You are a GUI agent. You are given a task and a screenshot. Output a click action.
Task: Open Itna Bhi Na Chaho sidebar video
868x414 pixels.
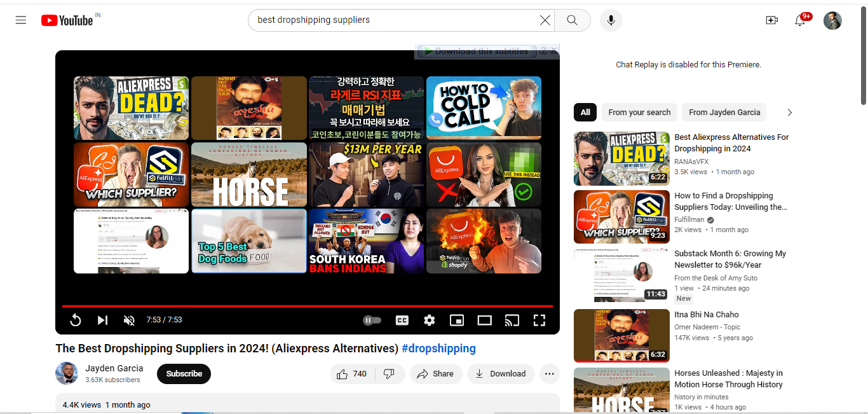[x=707, y=315]
